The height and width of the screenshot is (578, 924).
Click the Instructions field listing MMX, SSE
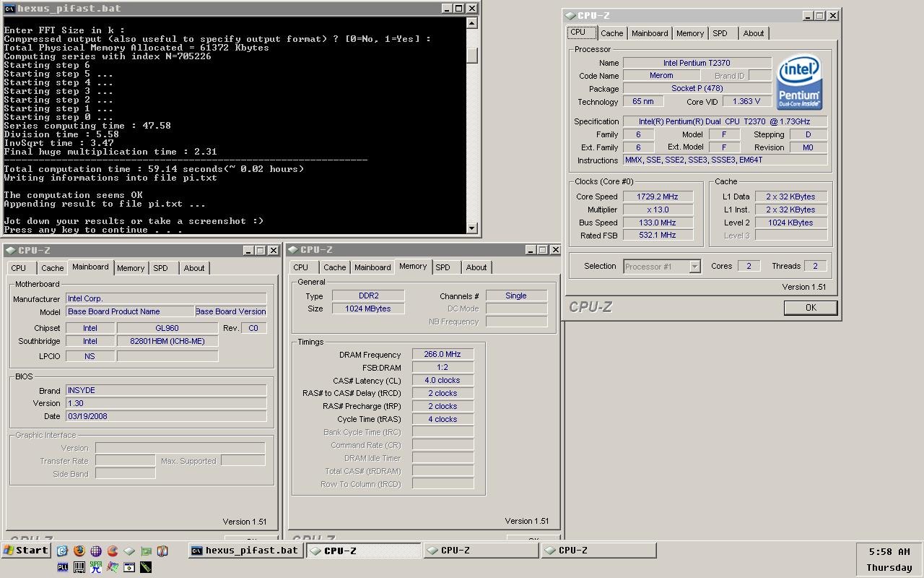click(725, 160)
